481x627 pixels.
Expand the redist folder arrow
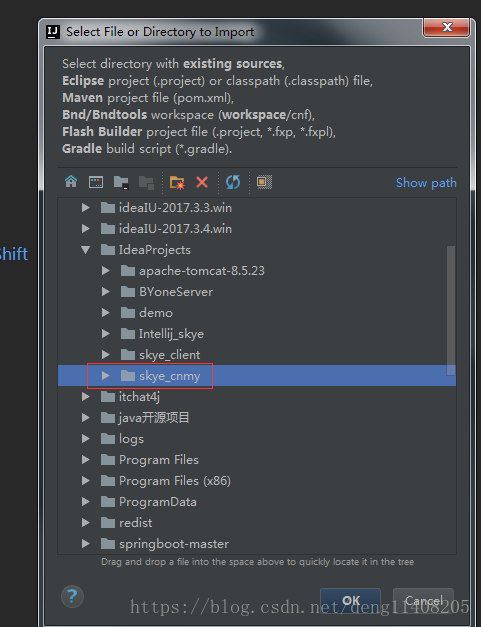coord(86,523)
